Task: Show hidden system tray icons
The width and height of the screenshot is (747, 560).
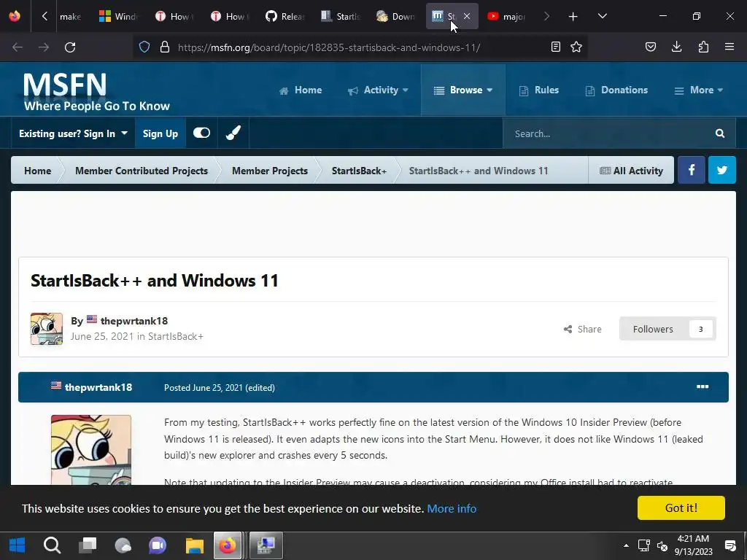Action: point(626,545)
